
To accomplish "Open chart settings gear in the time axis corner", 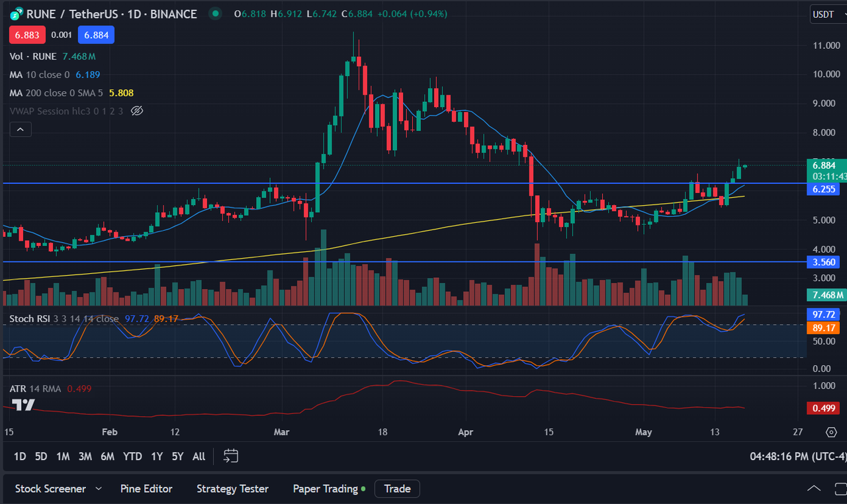I will pos(832,432).
